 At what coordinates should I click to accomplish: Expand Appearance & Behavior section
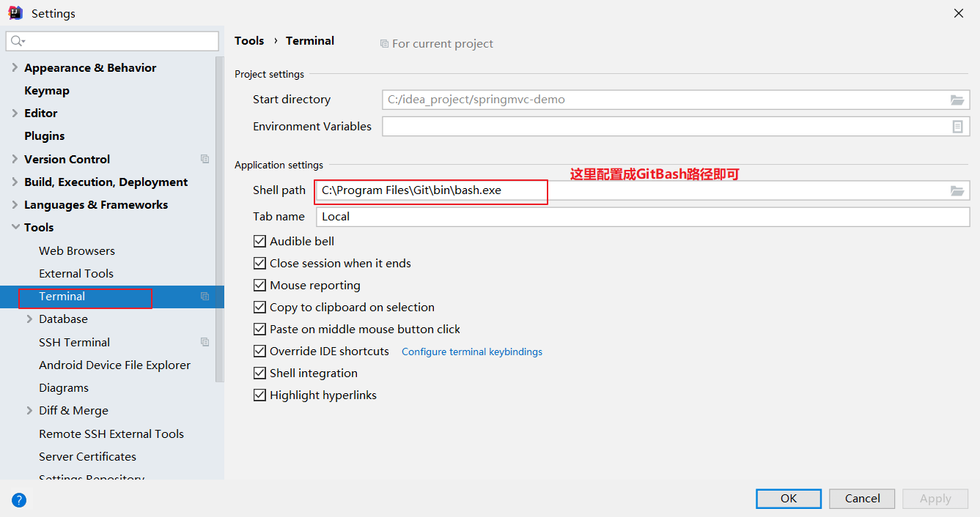pyautogui.click(x=15, y=67)
